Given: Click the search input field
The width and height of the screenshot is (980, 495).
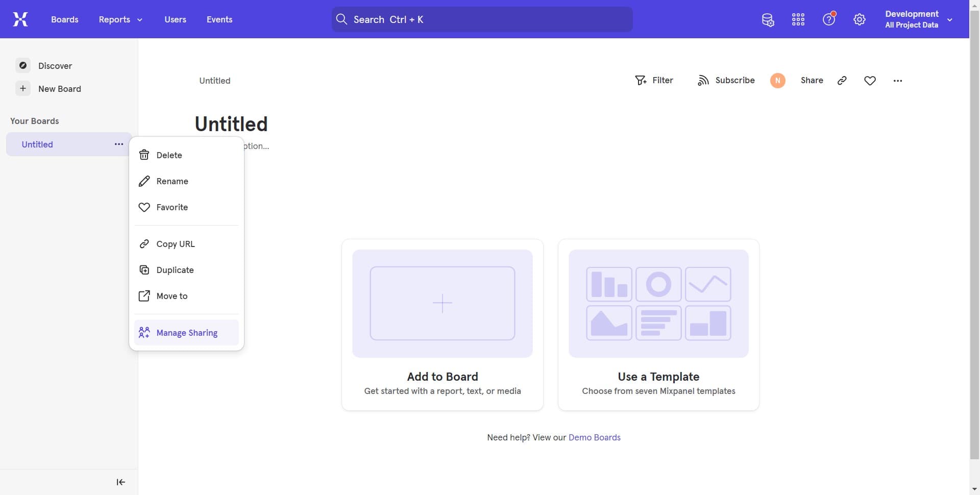Looking at the screenshot, I should [482, 19].
